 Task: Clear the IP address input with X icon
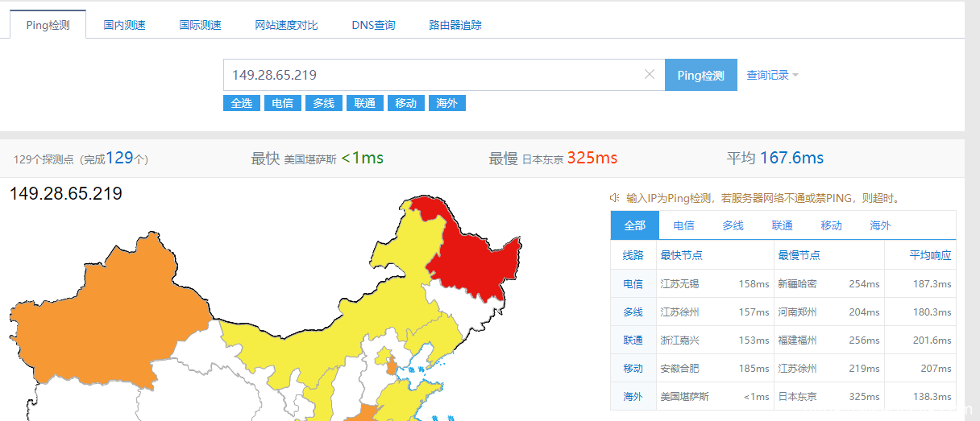(650, 75)
